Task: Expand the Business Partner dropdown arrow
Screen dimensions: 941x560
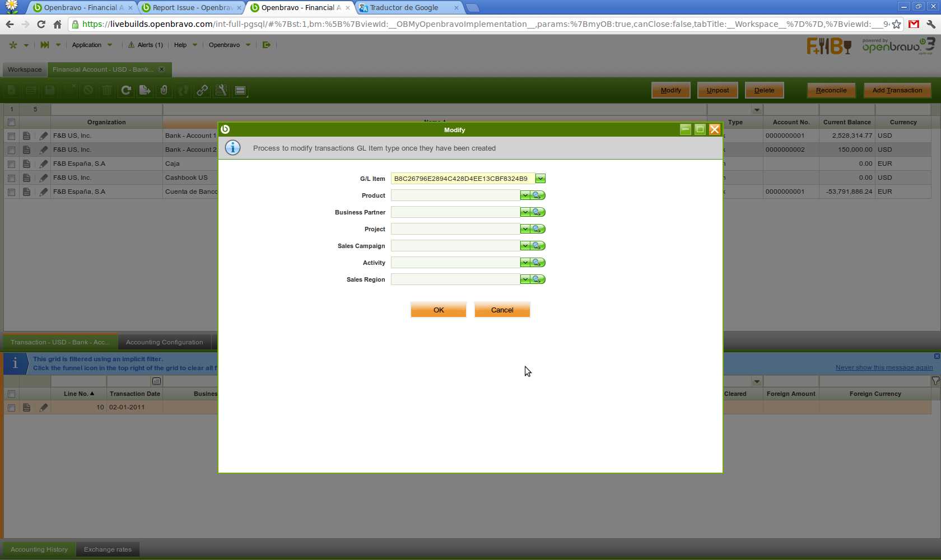Action: click(x=525, y=212)
